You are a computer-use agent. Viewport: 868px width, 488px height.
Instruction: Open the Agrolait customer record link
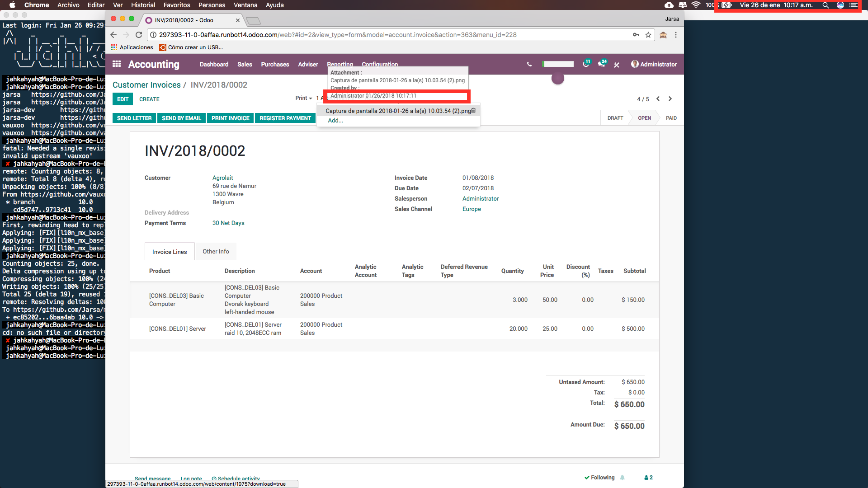tap(222, 178)
